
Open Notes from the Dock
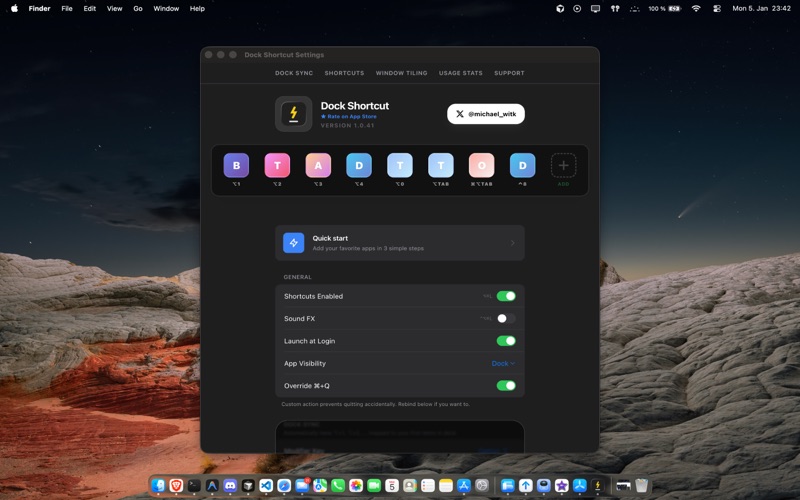click(446, 485)
